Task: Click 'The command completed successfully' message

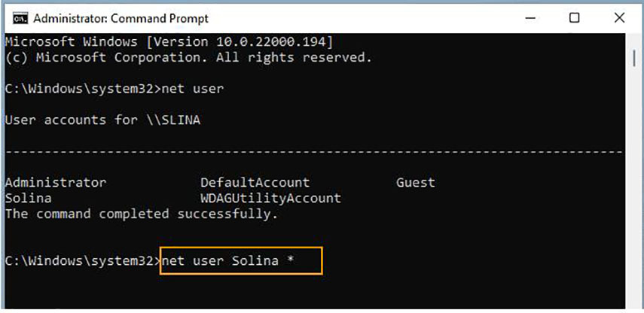Action: point(142,214)
